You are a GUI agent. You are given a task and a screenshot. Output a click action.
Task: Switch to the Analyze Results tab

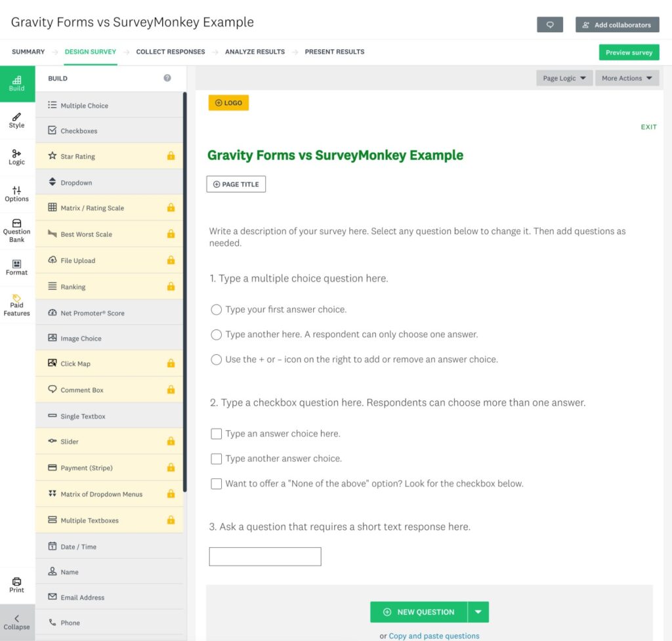pos(255,51)
